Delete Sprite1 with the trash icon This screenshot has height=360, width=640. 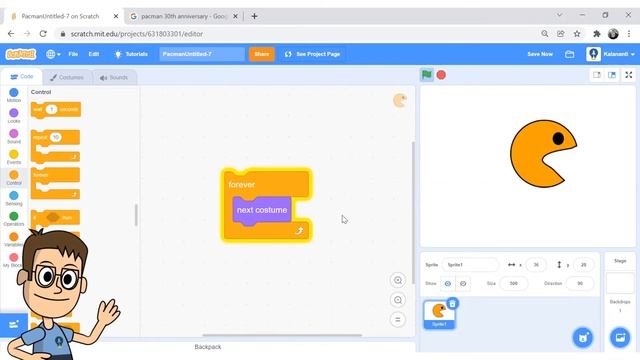tap(452, 304)
